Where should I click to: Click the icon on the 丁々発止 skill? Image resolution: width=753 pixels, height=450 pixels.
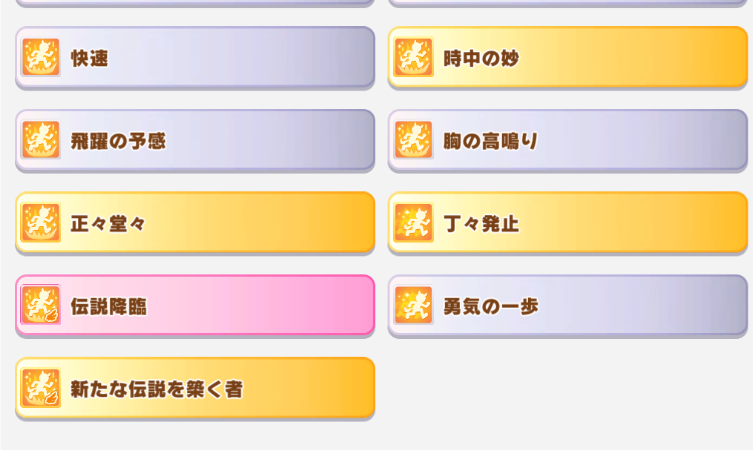(x=413, y=222)
